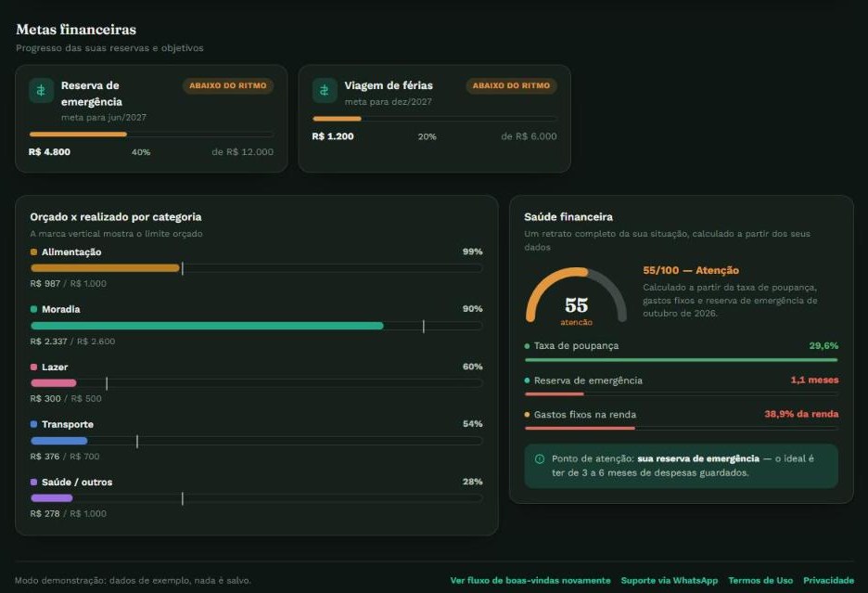This screenshot has width=868, height=593.
Task: Click the Lazer budget progress bar
Action: click(x=256, y=383)
